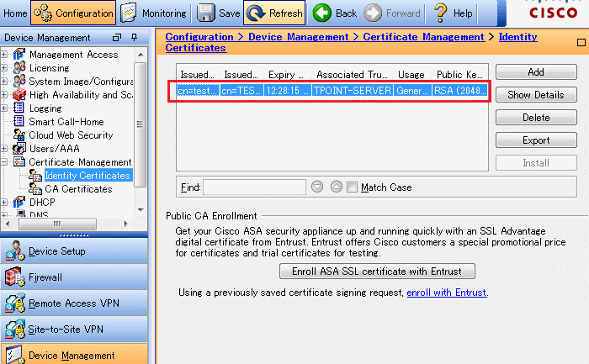
Task: Click Device Management breadcrumb link
Action: pyautogui.click(x=298, y=37)
